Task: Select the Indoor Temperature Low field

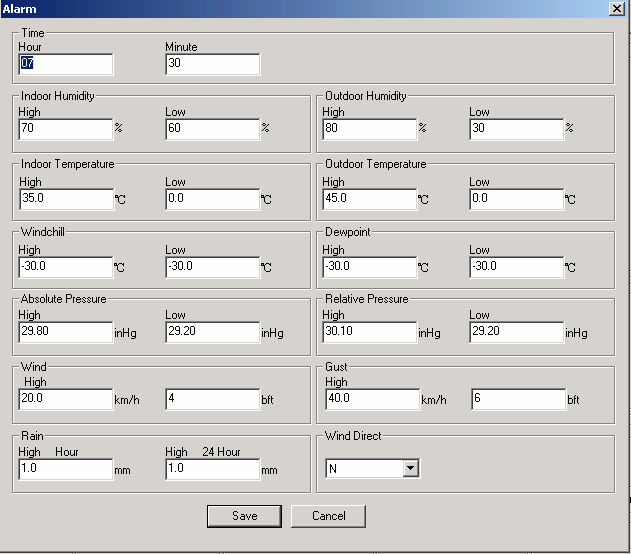Action: (213, 199)
